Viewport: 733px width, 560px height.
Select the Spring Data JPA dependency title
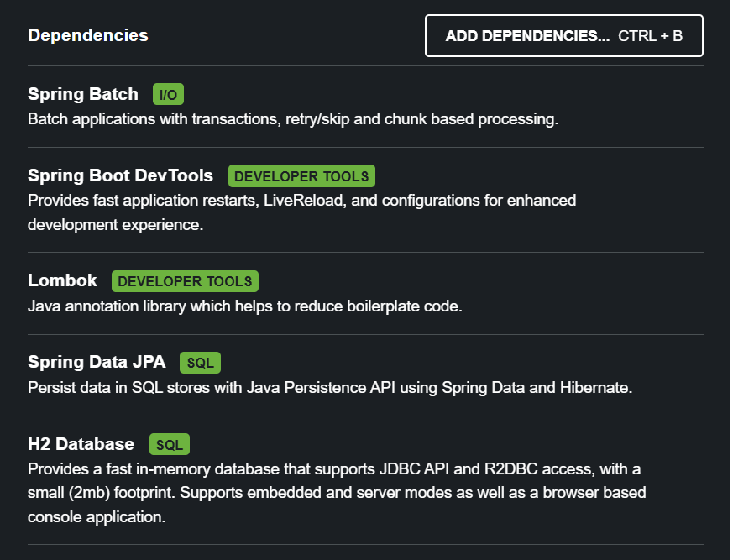pos(97,362)
